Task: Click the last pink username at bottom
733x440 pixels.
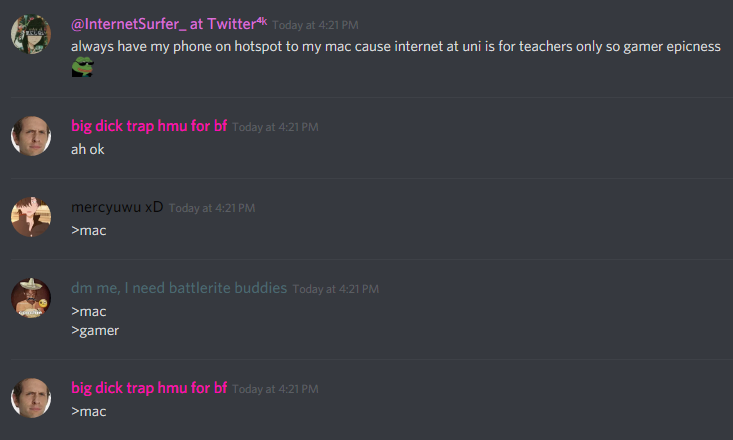Action: click(149, 388)
